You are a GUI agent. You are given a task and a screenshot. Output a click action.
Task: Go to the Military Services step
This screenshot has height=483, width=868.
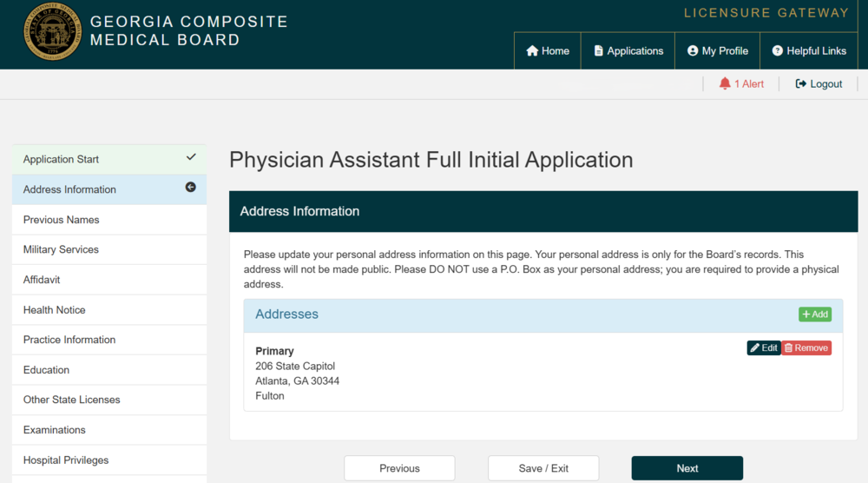61,249
